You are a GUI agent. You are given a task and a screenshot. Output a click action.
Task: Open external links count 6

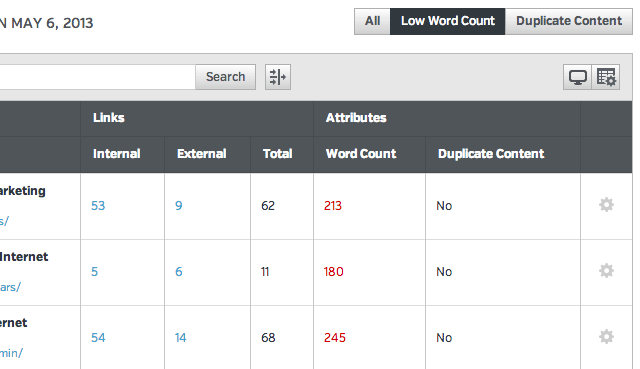point(179,272)
